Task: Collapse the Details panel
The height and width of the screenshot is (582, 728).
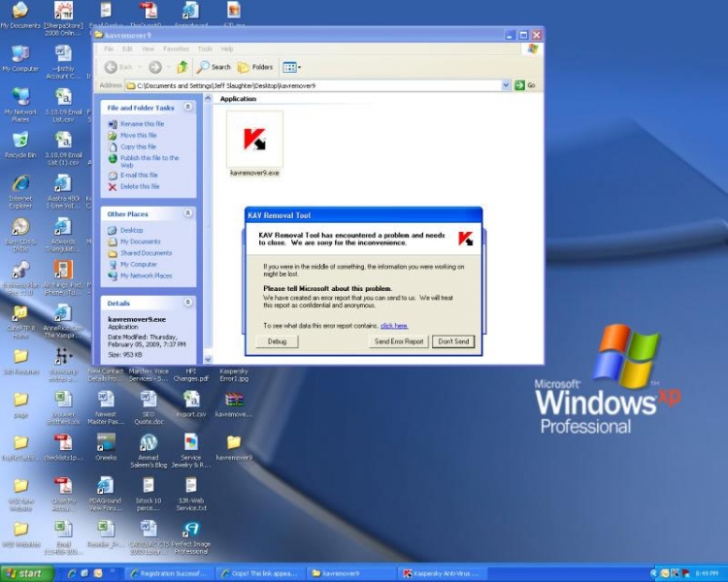Action: coord(188,302)
